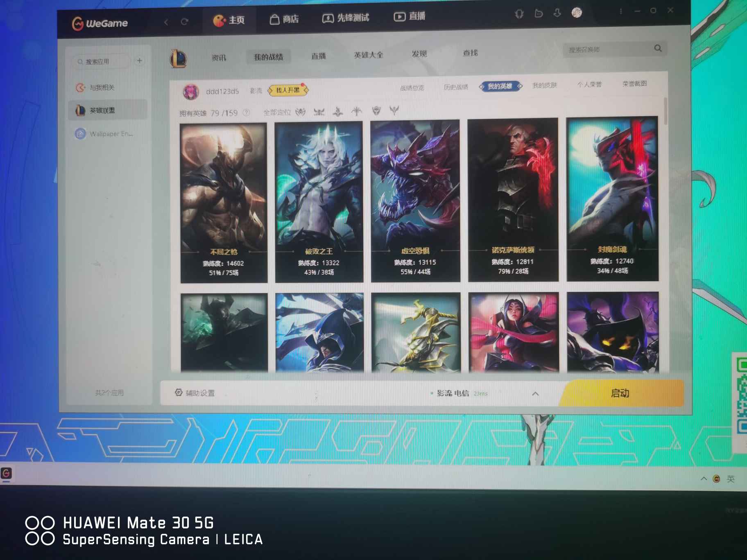Open the 虚空恐惧 hero card

click(x=415, y=201)
